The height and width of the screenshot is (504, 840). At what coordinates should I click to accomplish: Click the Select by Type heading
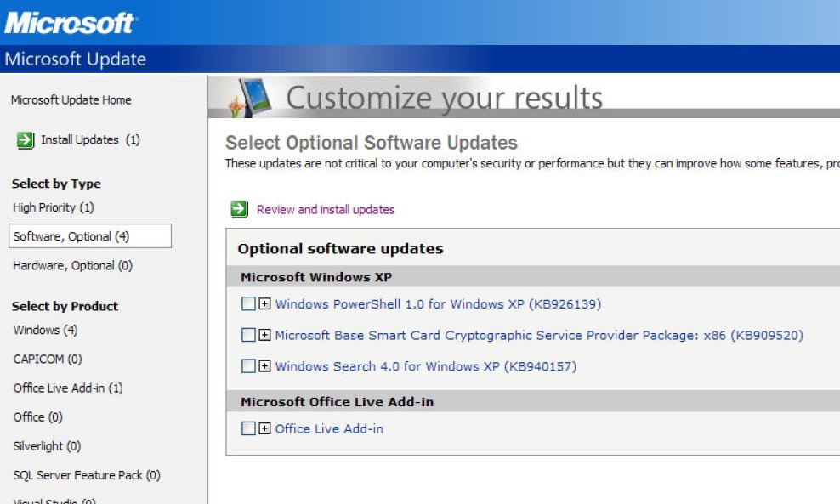pos(56,184)
